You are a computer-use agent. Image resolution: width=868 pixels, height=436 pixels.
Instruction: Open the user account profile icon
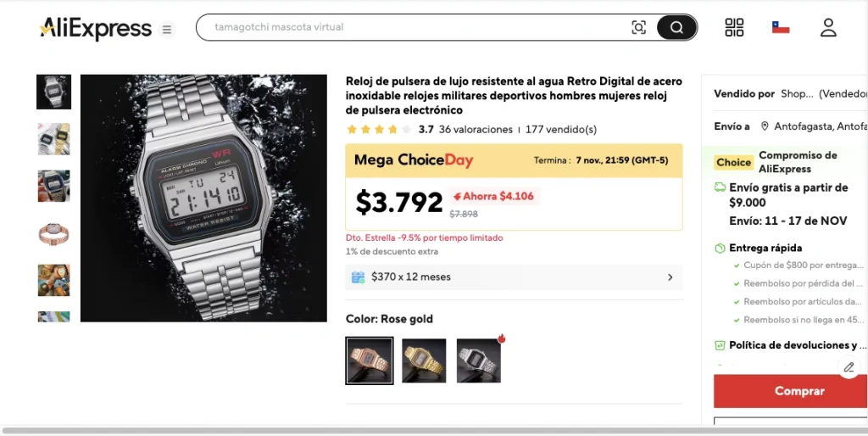828,27
